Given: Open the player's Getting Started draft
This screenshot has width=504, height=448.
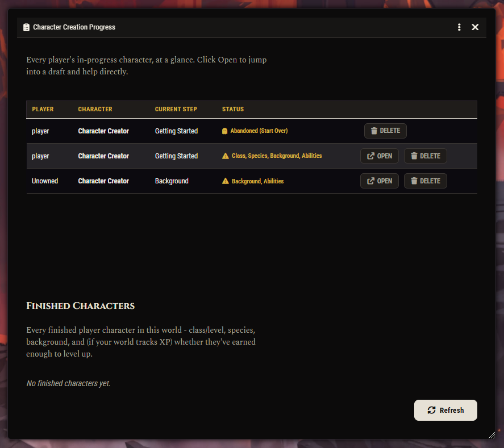Looking at the screenshot, I should coord(380,156).
